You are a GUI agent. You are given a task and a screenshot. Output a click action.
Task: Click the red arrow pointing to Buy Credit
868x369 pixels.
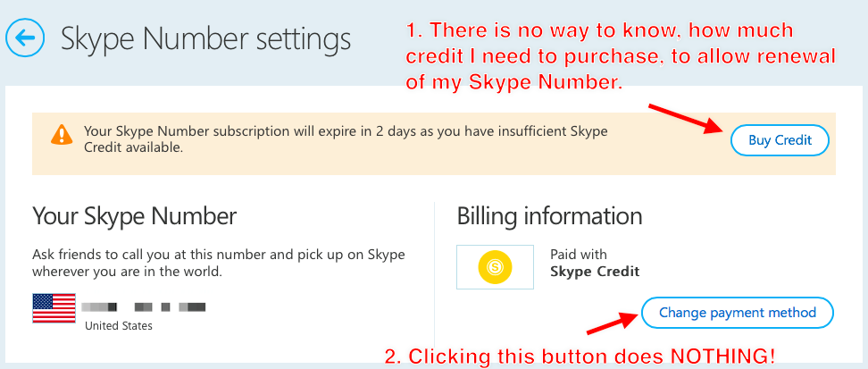click(686, 118)
